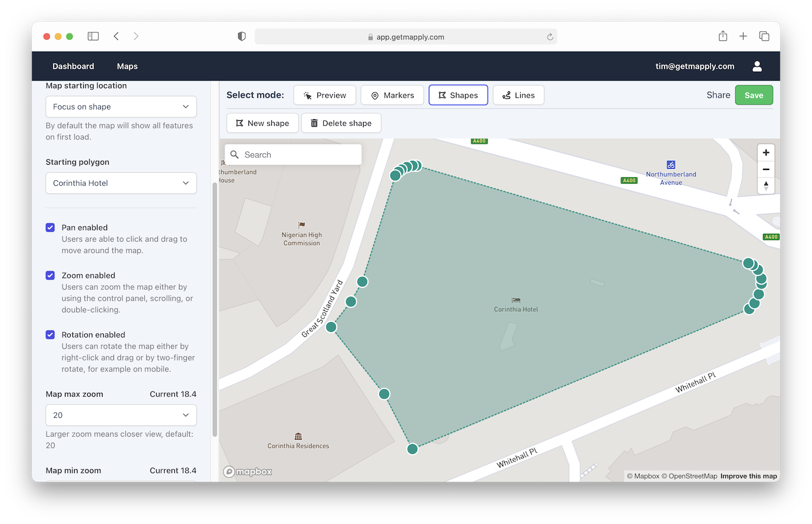Open the Map max zoom dropdown
812x524 pixels.
121,415
